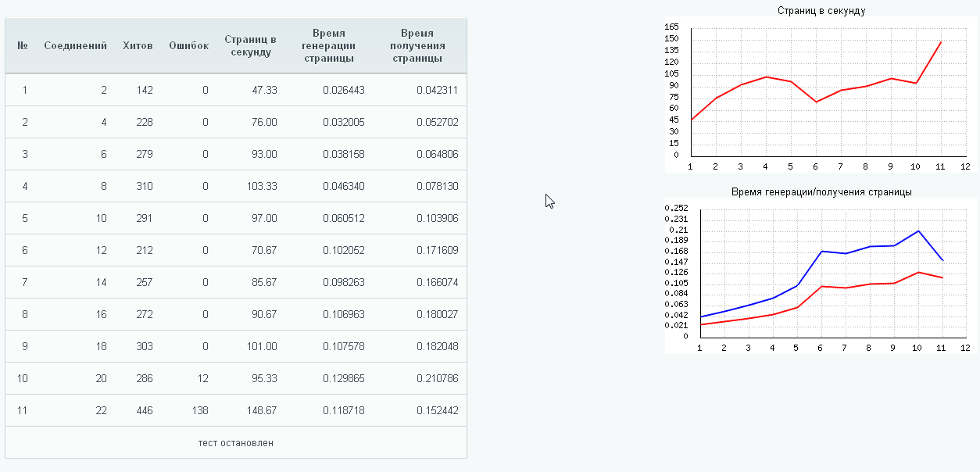The height and width of the screenshot is (472, 980).
Task: Click the 'Ошибок' column header
Action: 188,46
